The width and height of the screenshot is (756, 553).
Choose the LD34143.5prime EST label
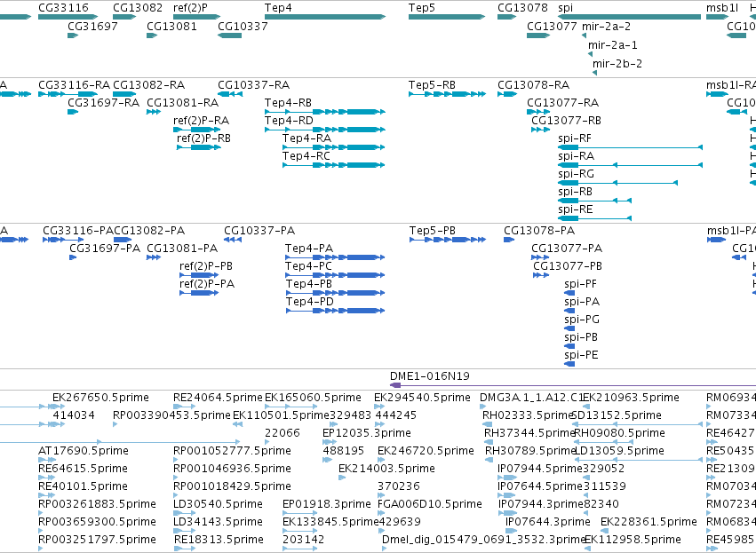[x=218, y=522]
